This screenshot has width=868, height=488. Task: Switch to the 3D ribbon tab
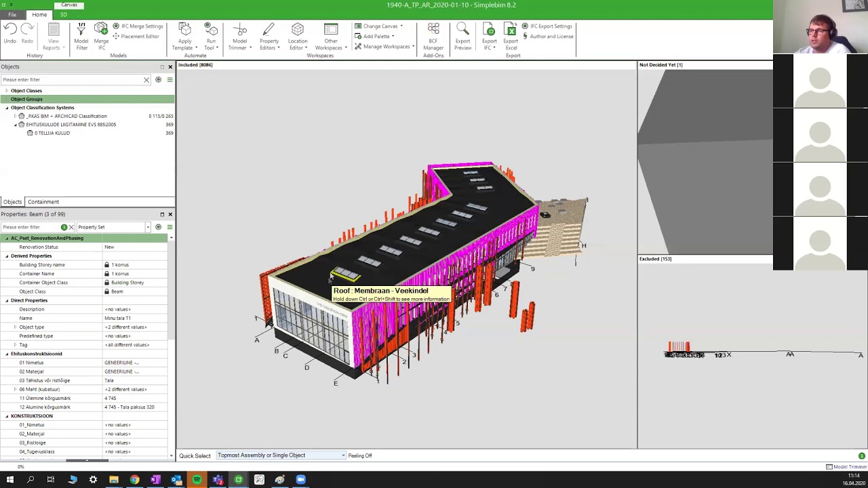64,15
